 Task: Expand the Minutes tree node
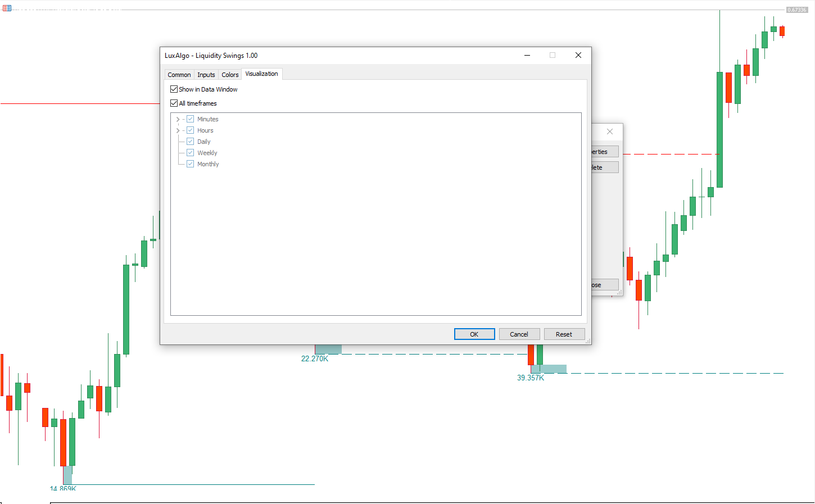pos(178,119)
